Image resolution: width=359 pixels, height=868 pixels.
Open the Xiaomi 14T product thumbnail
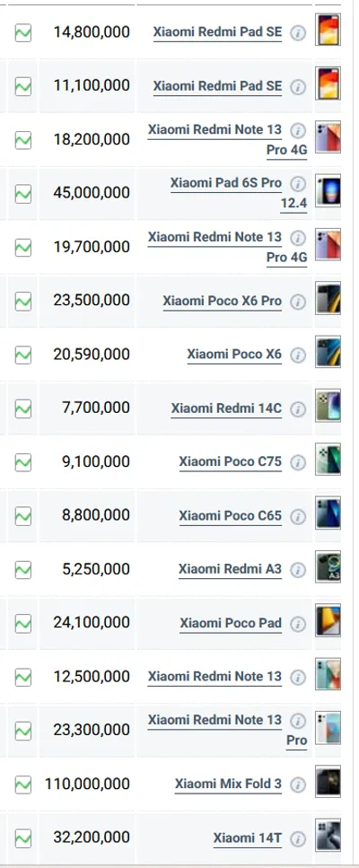(x=328, y=836)
